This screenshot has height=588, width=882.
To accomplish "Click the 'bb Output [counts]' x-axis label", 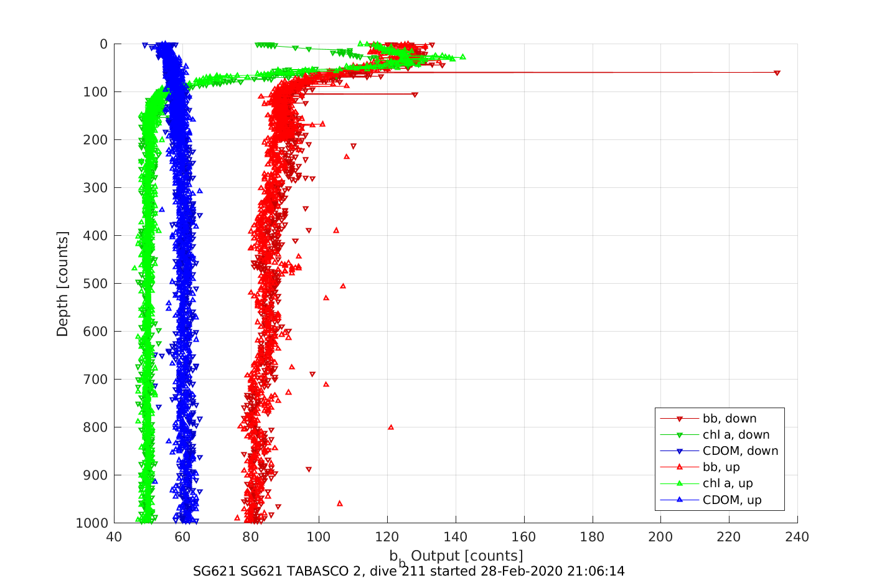I will pos(456,558).
